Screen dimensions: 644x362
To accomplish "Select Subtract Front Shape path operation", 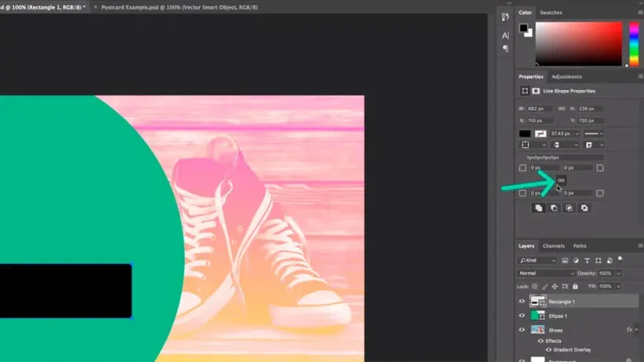I will 554,208.
